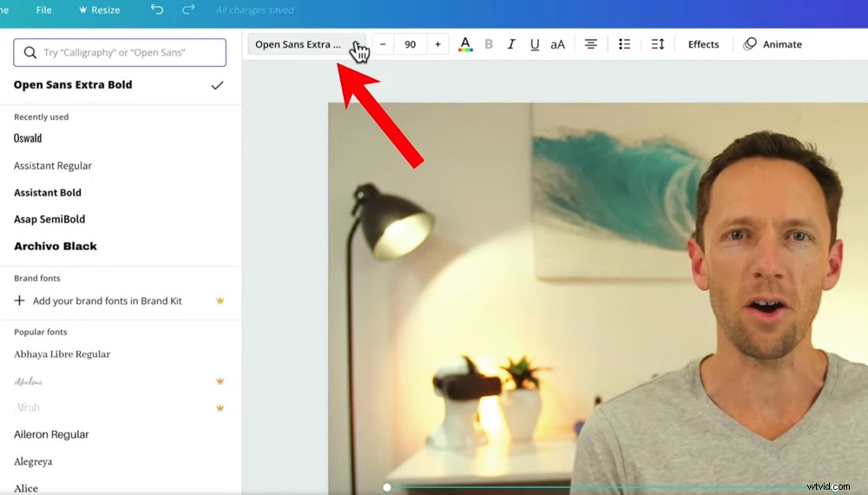The width and height of the screenshot is (868, 495).
Task: Select Abhaya Libre Regular font
Action: (x=62, y=354)
